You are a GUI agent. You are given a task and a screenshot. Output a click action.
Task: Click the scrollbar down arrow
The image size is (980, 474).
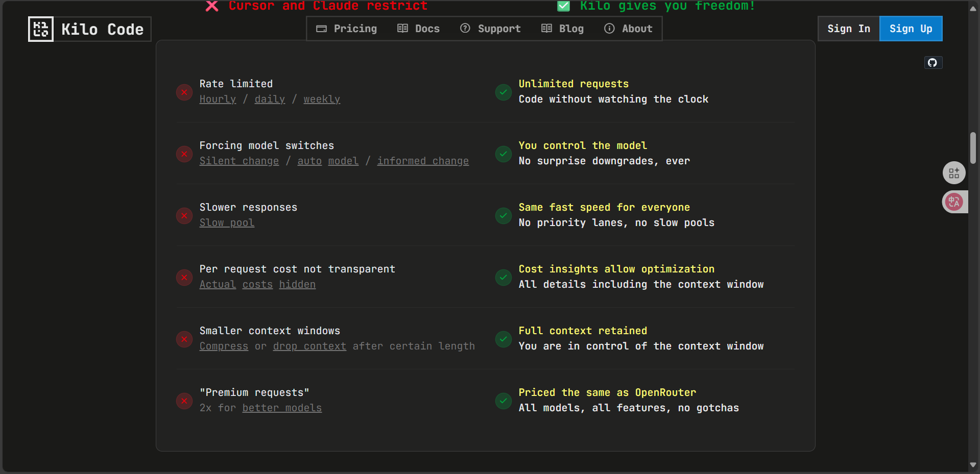(973, 465)
